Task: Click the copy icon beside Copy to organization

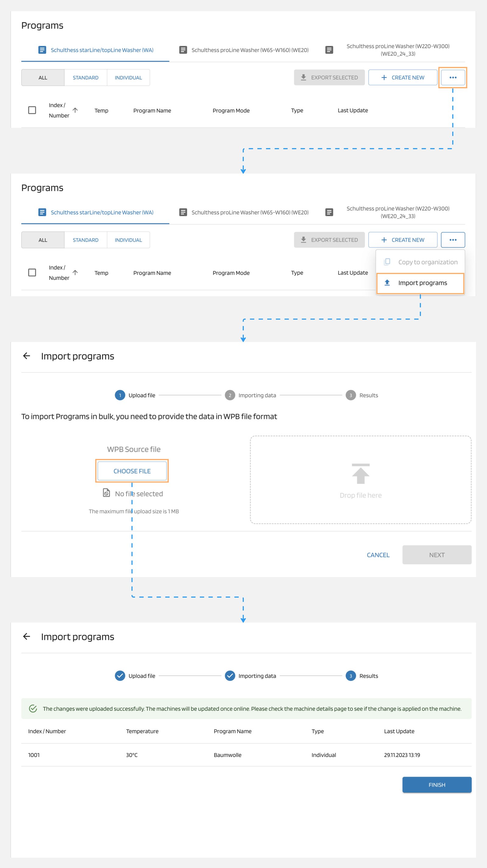Action: point(387,262)
